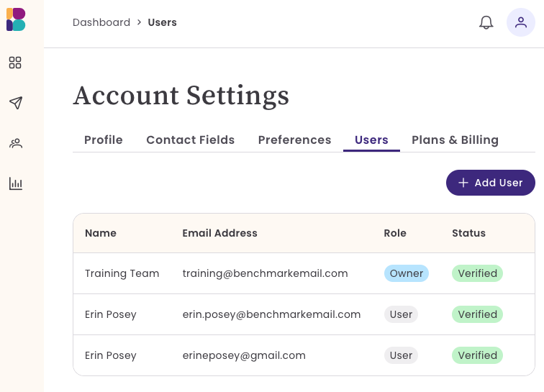The height and width of the screenshot is (392, 544).
Task: Click the plus icon on Add User
Action: 463,183
